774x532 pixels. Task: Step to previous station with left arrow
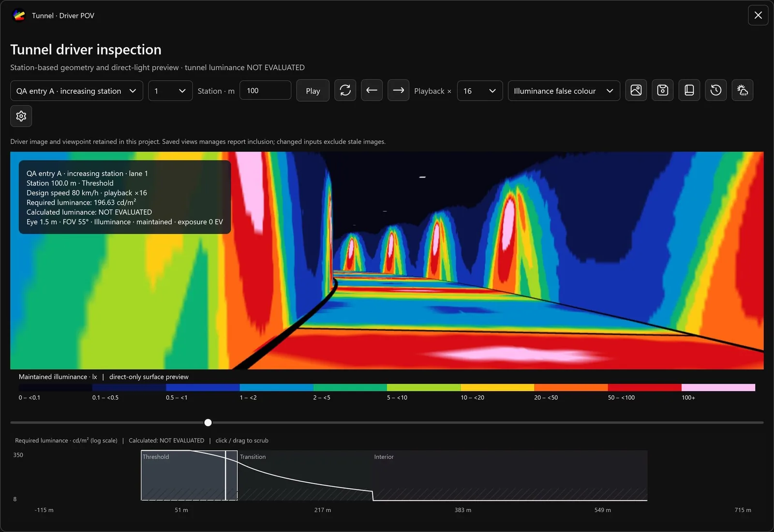[372, 90]
